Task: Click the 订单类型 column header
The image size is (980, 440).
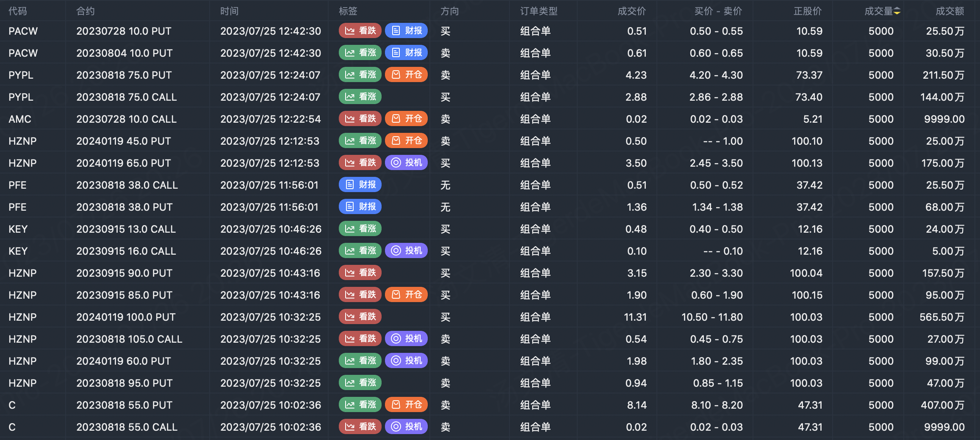Action: pyautogui.click(x=539, y=11)
